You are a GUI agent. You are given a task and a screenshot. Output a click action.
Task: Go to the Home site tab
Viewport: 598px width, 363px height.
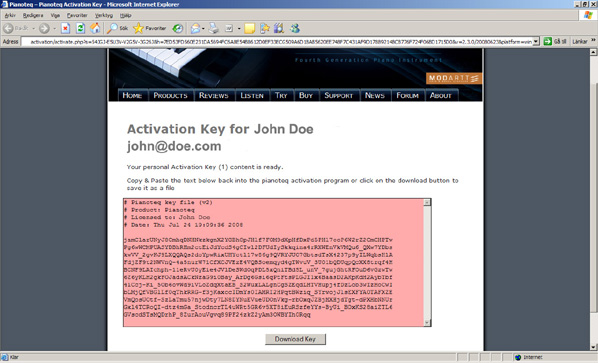tap(132, 95)
